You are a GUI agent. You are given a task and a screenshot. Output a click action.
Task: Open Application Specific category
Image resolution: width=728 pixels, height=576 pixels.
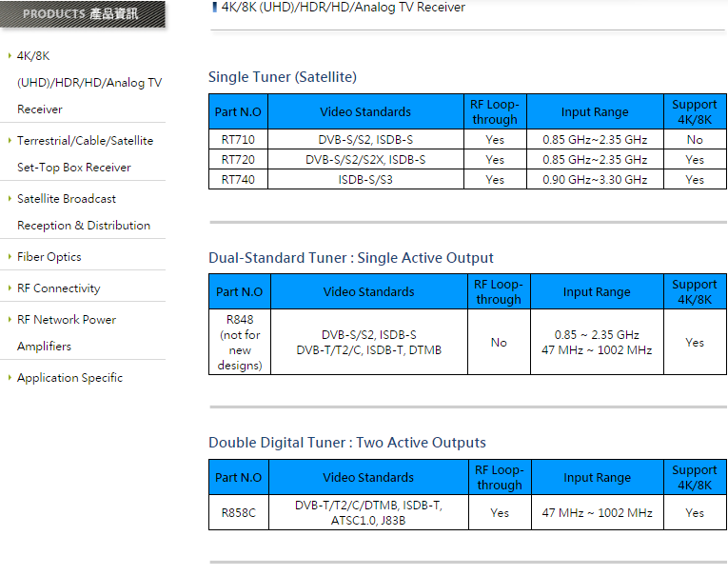(69, 378)
